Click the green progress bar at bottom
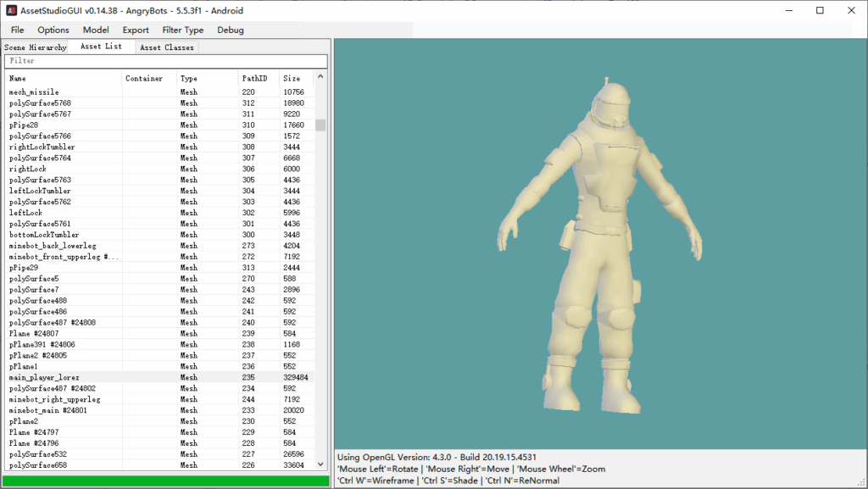The height and width of the screenshot is (489, 868). [x=165, y=481]
